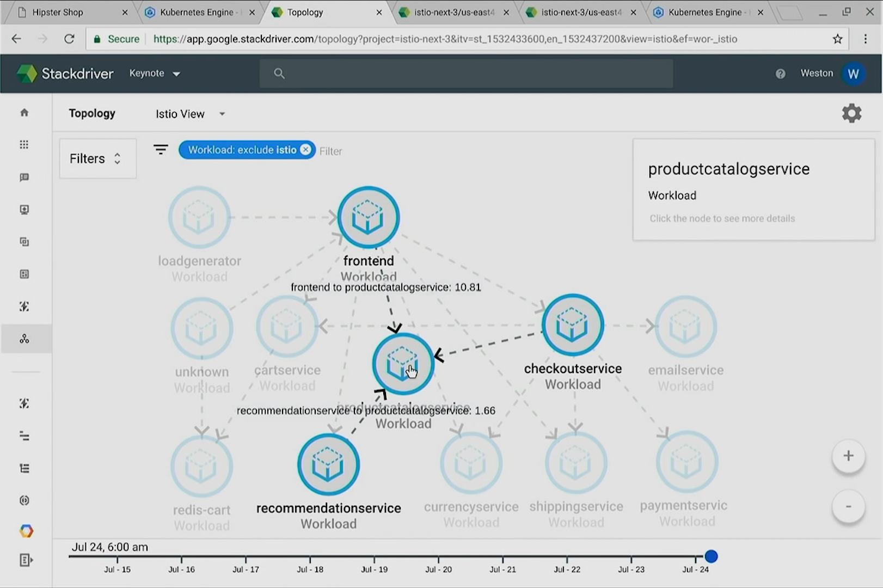
Task: Remove the 'Workload: exclude istio' filter chip
Action: 306,150
